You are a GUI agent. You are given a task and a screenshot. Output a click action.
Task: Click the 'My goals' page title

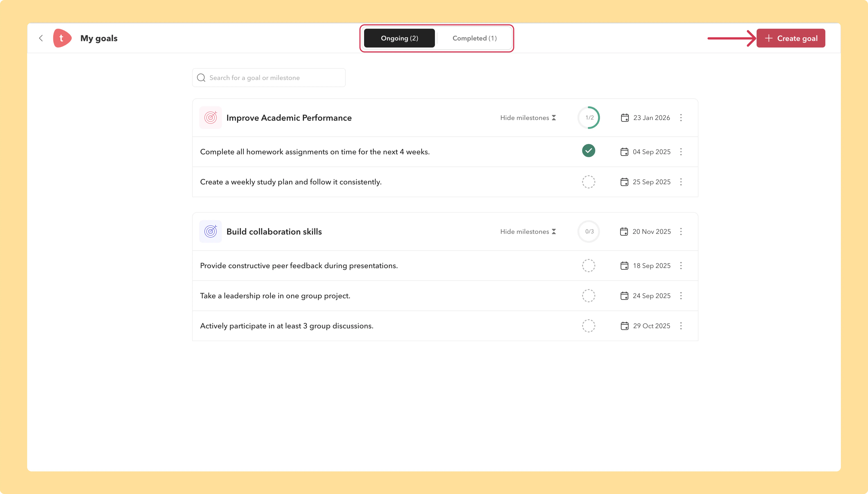[99, 38]
